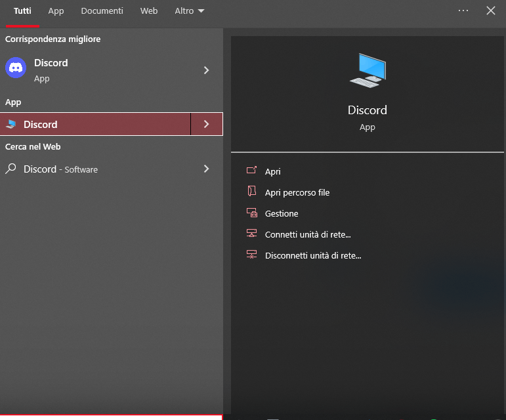Open the Altro dropdown menu
506x420 pixels.
(190, 11)
